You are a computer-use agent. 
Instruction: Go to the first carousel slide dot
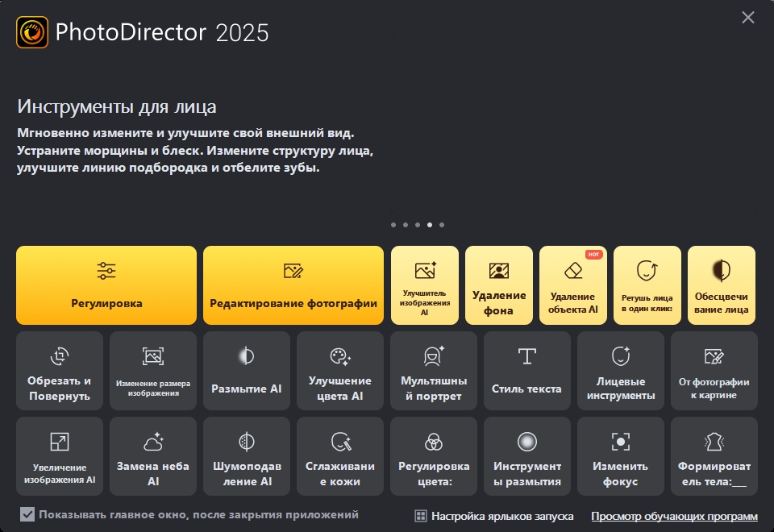(393, 225)
